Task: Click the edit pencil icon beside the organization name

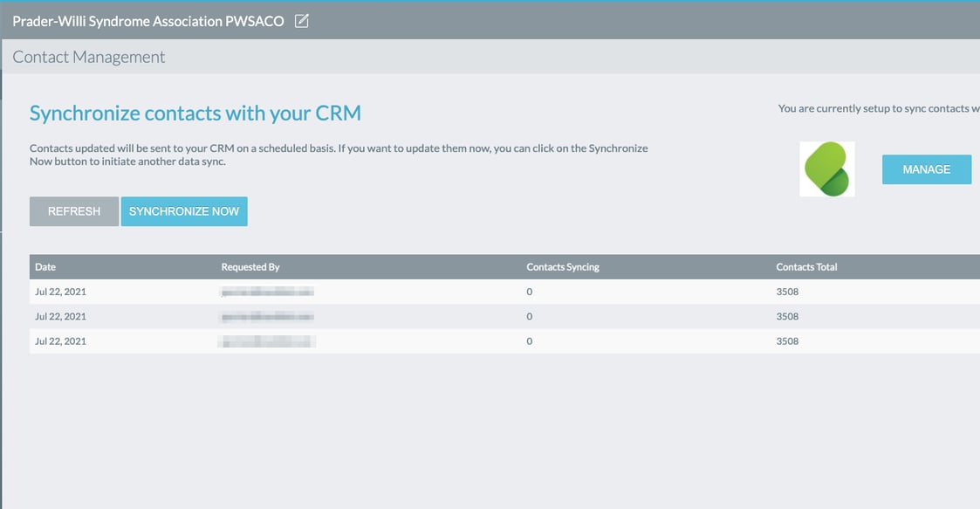Action: pos(300,20)
